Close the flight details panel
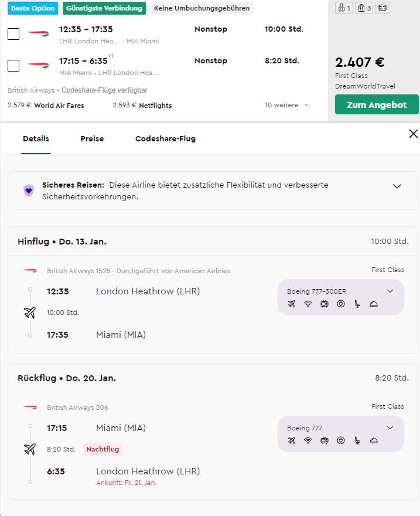The image size is (420, 516). coord(413,134)
